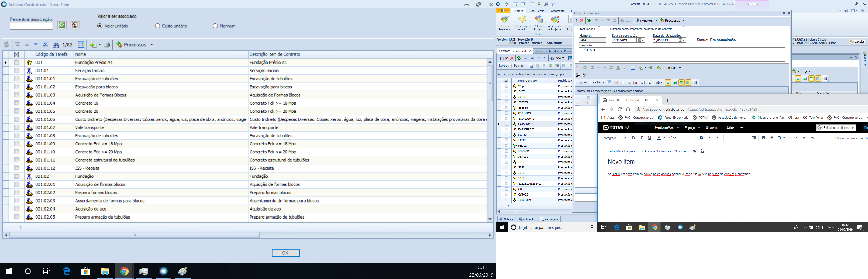The image size is (868, 279).
Task: Click the Percentual associação input field
Action: [31, 26]
